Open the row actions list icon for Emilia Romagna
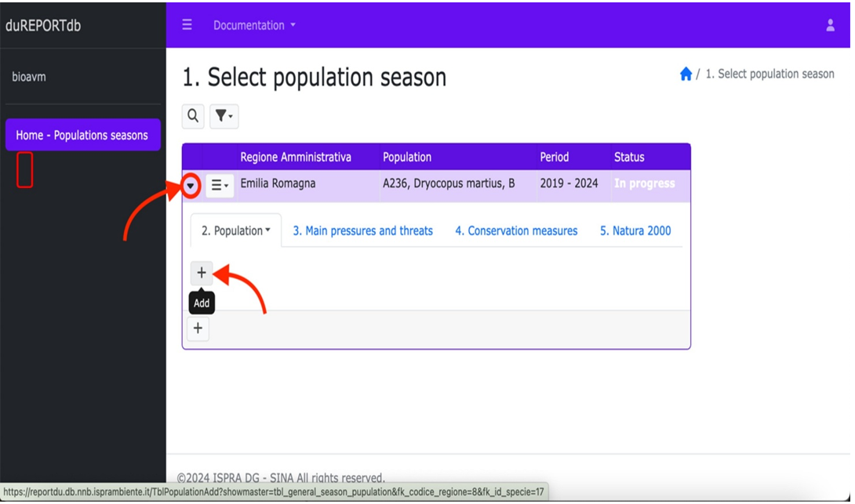Image resolution: width=855 pixels, height=504 pixels. pyautogui.click(x=218, y=186)
